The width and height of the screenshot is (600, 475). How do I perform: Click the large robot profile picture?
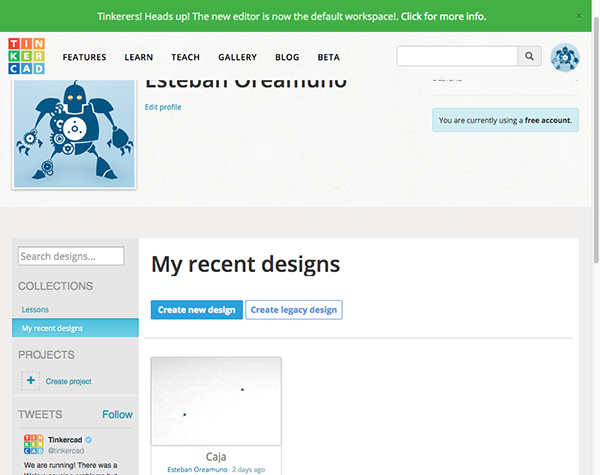tap(74, 133)
